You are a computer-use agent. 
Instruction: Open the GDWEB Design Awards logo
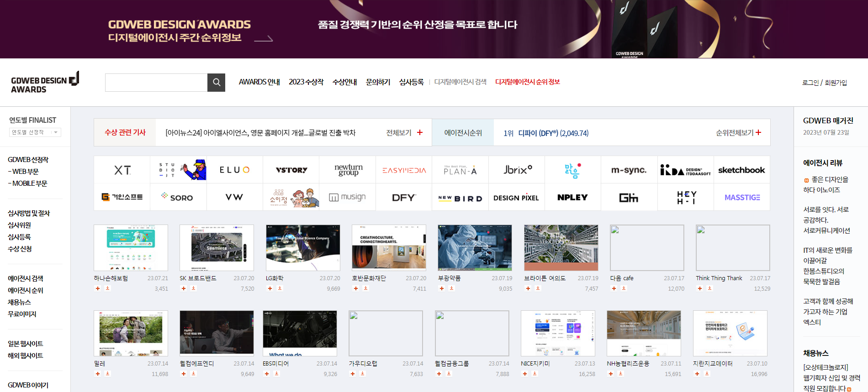[45, 83]
